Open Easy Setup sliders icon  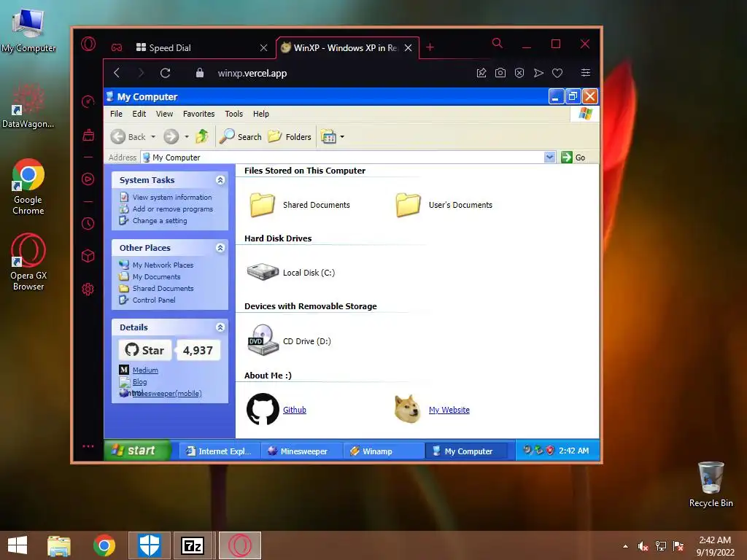pos(586,73)
